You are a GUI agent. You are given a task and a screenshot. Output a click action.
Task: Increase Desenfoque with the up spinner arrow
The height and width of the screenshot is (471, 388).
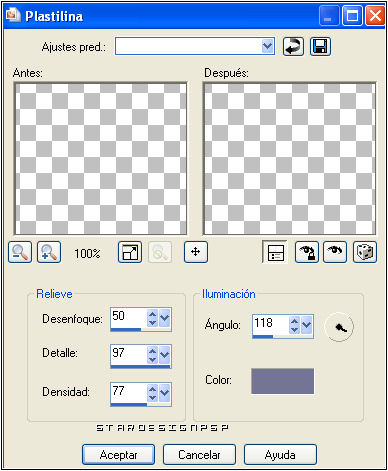[152, 314]
